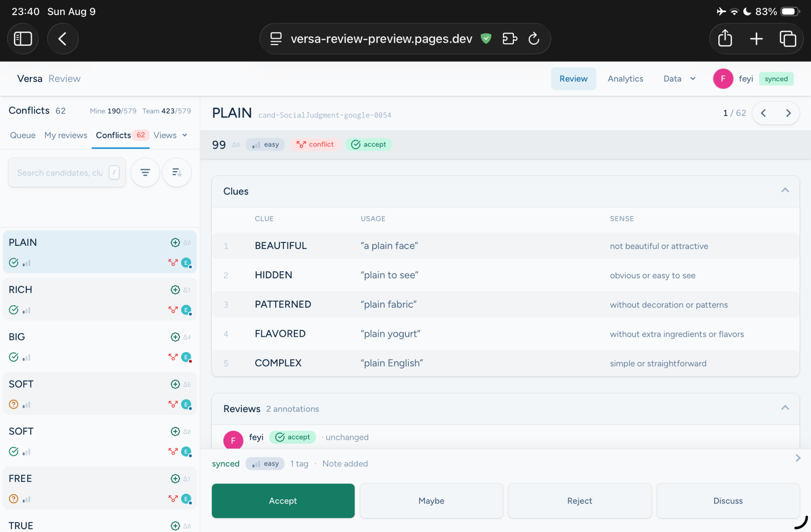The height and width of the screenshot is (532, 811).
Task: Click the Accept button
Action: [x=283, y=501]
